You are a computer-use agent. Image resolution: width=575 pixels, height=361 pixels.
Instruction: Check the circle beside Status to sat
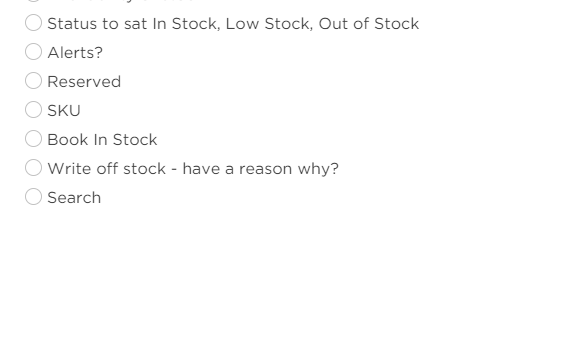[33, 23]
